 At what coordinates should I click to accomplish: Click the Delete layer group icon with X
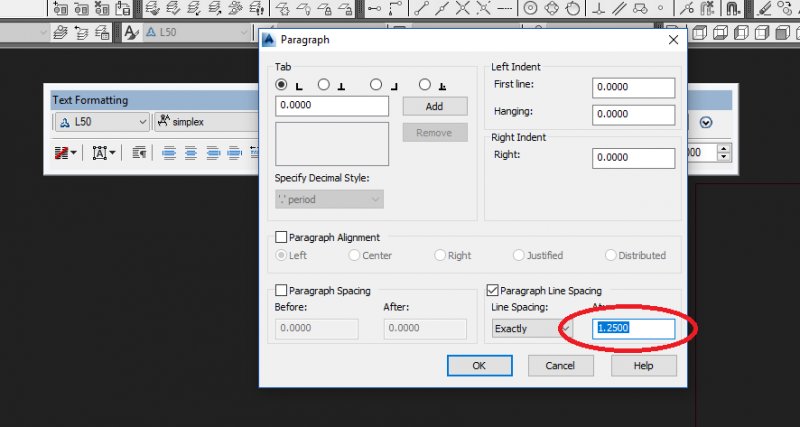(x=102, y=8)
